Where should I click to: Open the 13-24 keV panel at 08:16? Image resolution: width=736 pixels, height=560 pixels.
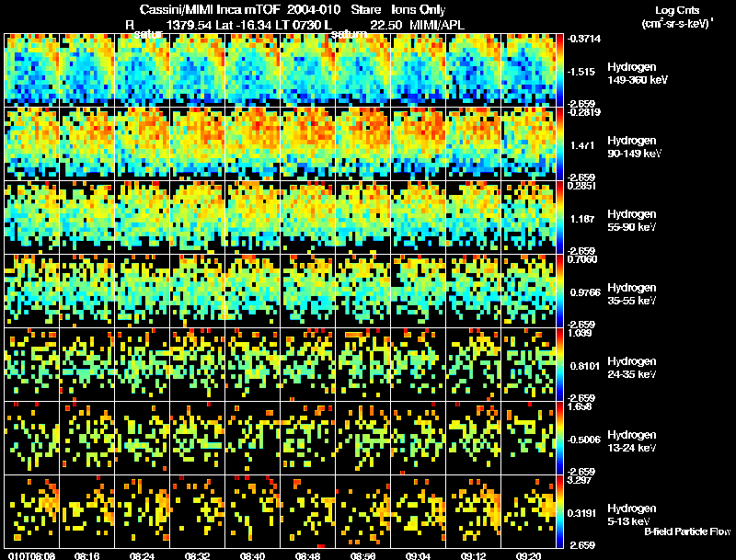(x=86, y=438)
